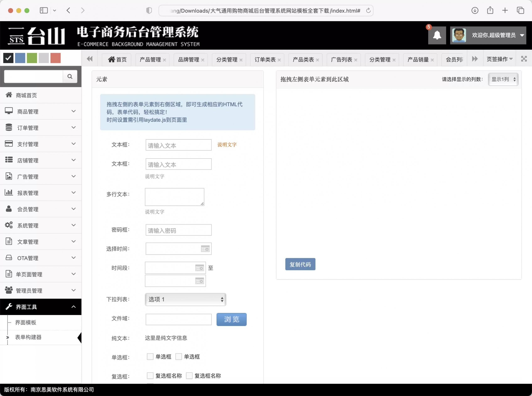Click the sidebar search magnifier icon

click(x=70, y=76)
